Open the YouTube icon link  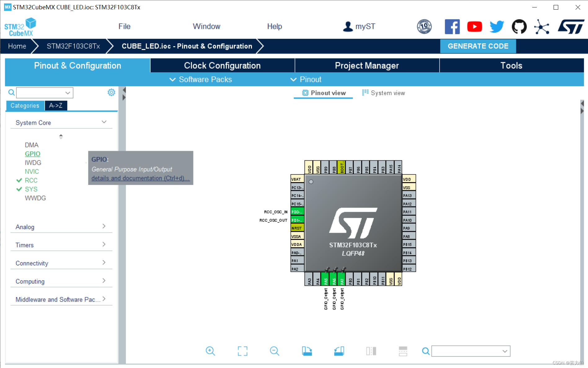tap(475, 27)
